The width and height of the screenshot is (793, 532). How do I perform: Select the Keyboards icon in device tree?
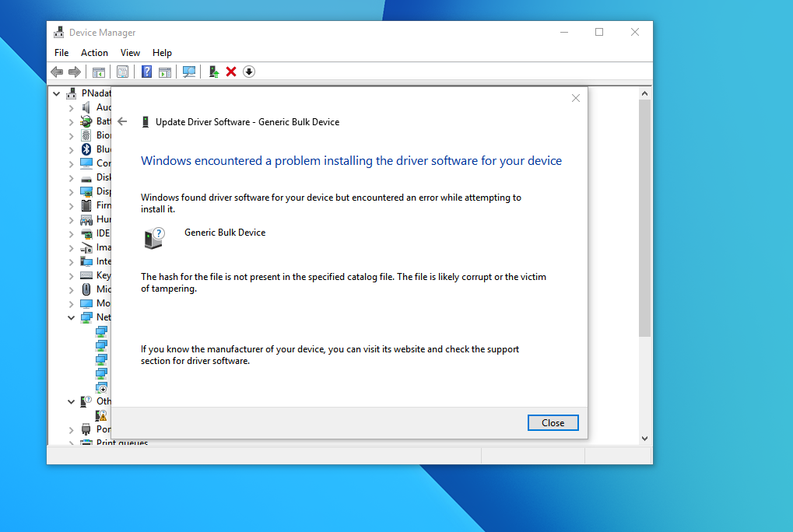pos(86,275)
